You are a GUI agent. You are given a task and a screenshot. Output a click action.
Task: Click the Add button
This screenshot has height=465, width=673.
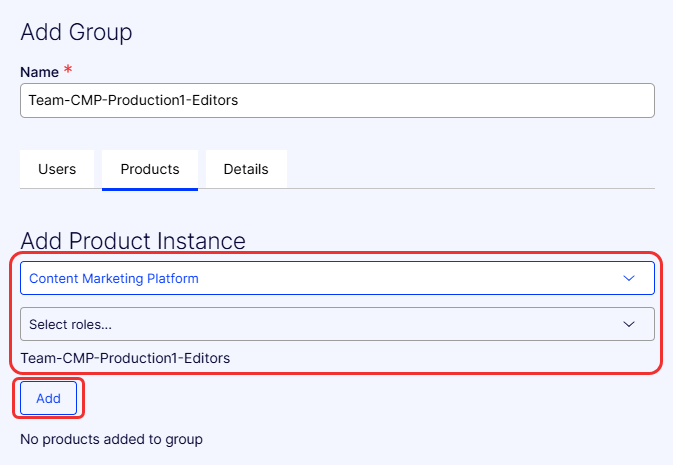pyautogui.click(x=49, y=398)
